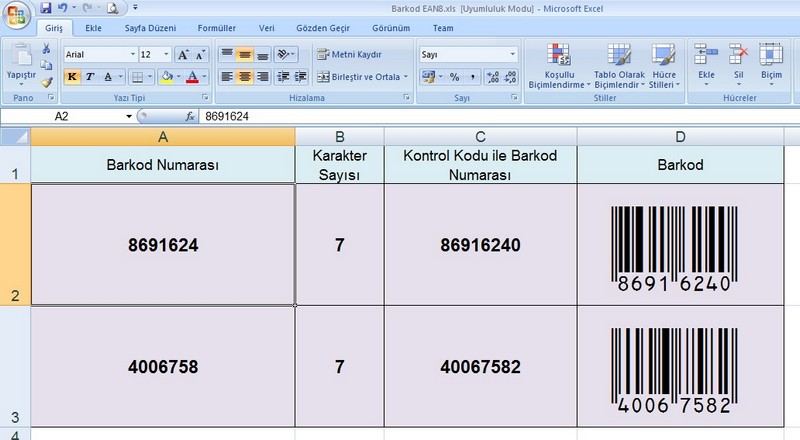Image resolution: width=800 pixels, height=440 pixels.
Task: Apply fill color bucket
Action: click(x=166, y=77)
